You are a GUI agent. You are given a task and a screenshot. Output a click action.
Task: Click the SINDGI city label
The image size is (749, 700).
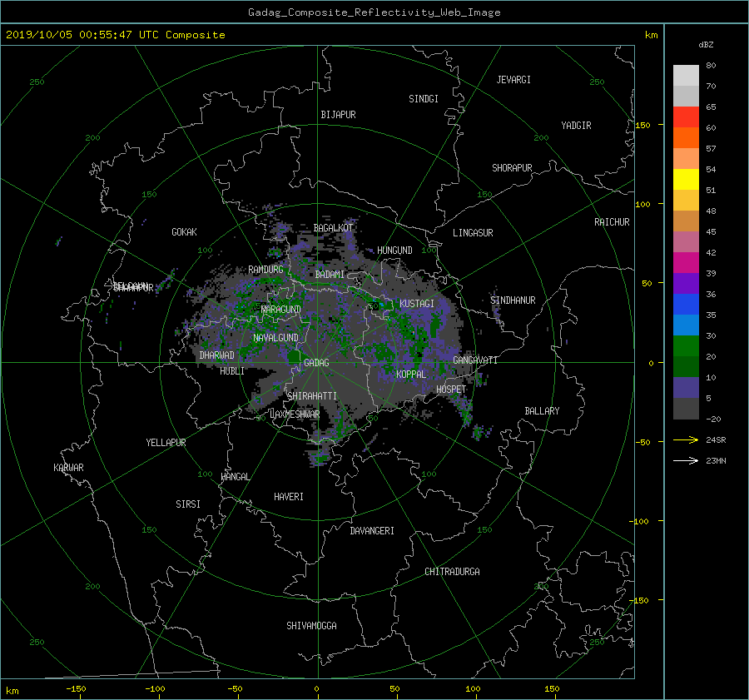[x=424, y=99]
